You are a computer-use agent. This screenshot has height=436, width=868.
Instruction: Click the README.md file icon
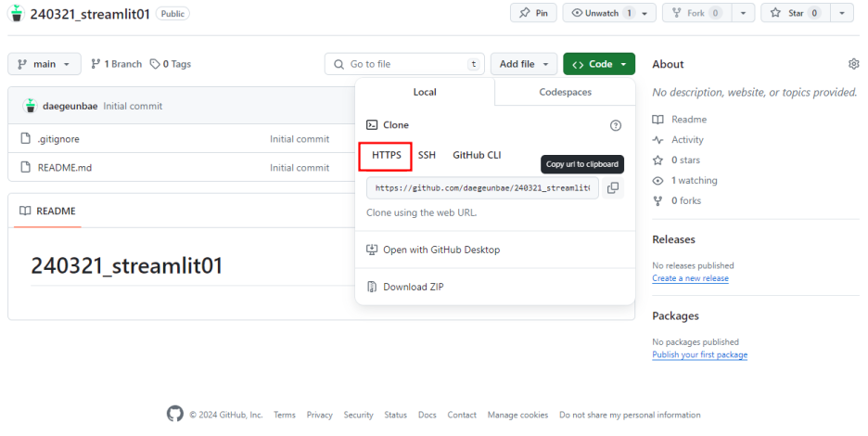coord(25,167)
